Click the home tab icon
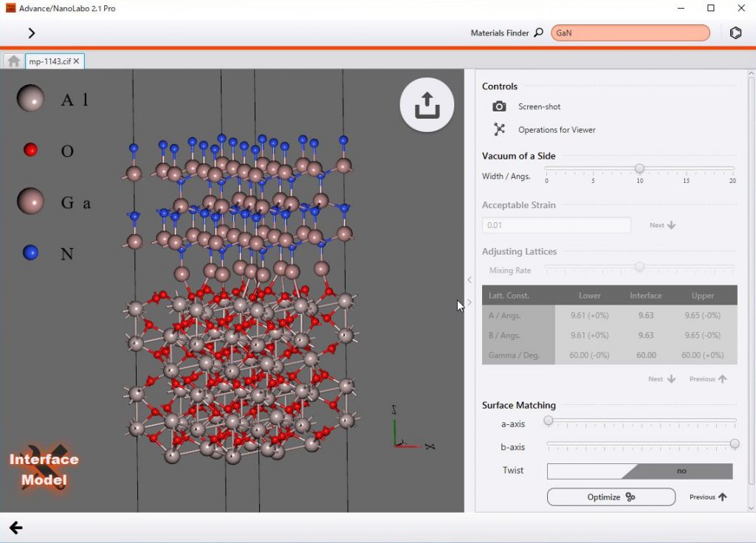756x543 pixels. [x=13, y=61]
